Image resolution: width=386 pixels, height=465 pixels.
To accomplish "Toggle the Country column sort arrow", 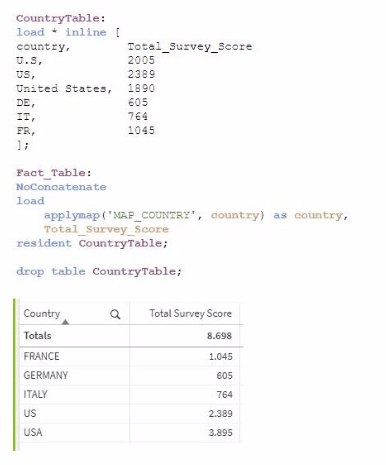I will point(65,322).
